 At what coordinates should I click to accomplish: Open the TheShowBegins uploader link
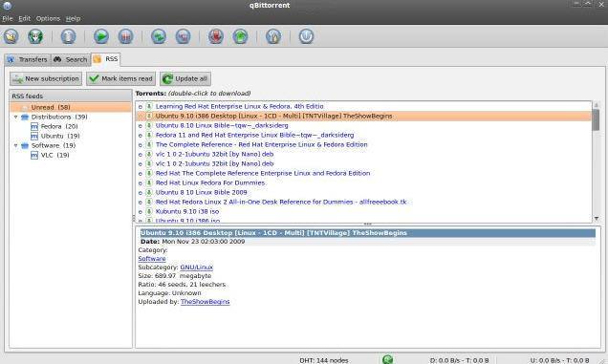pos(206,302)
